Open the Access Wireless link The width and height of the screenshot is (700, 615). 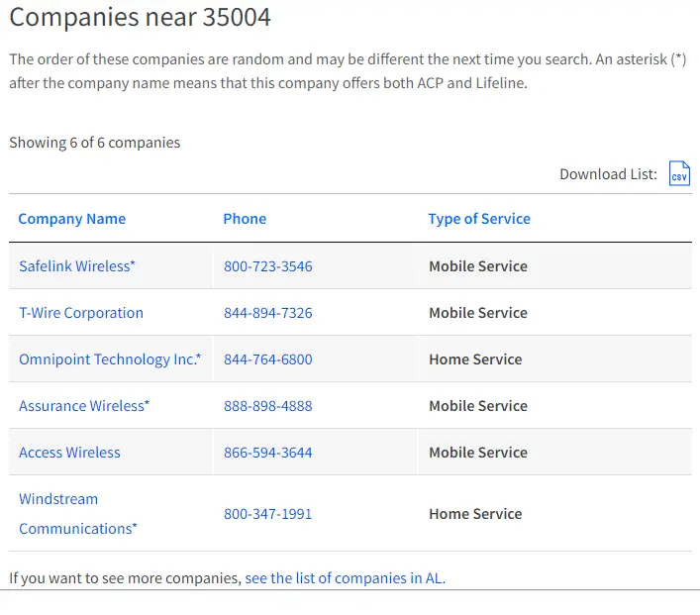(69, 453)
